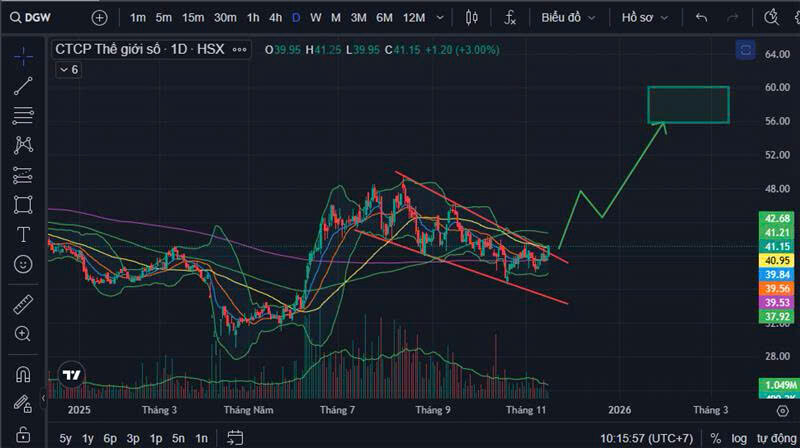Switch to 4h timeframe
800x448 pixels.
tap(276, 18)
